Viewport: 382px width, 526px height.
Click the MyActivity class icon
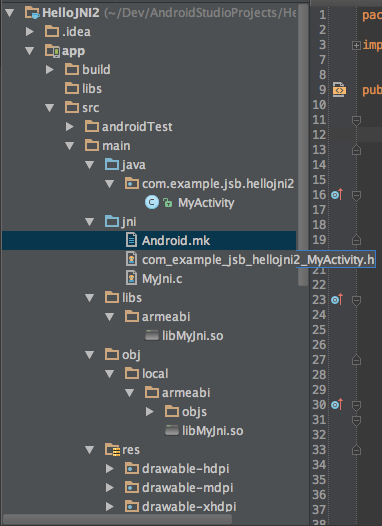[x=152, y=203]
